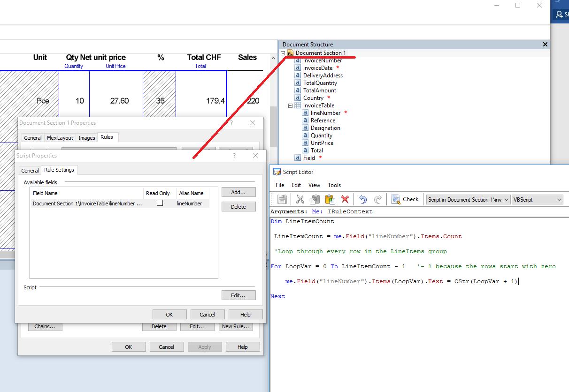Click the field icon beside Quantity
The width and height of the screenshot is (569, 392).
(x=305, y=136)
